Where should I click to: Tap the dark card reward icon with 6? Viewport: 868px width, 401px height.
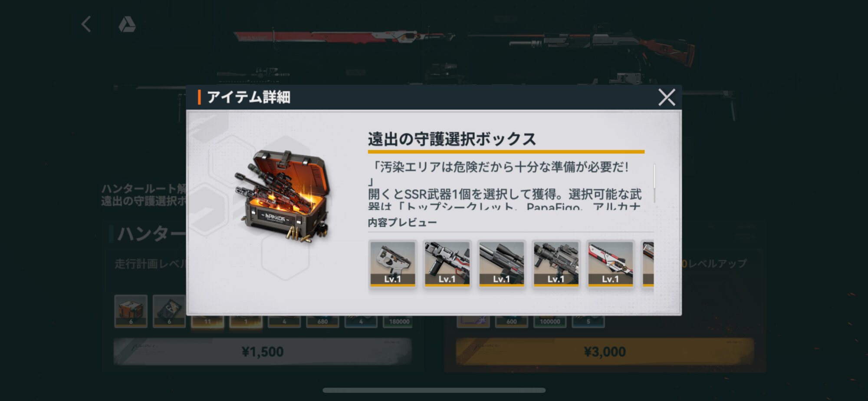[x=169, y=311]
